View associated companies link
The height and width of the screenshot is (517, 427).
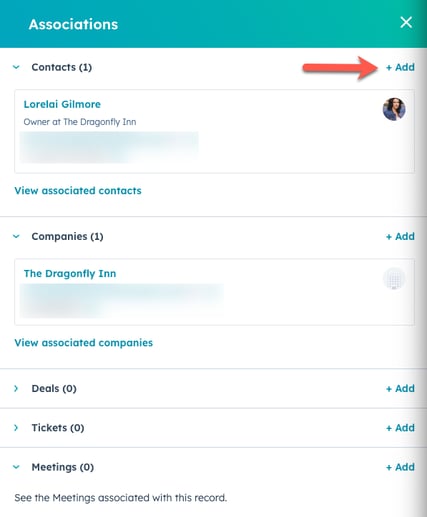pos(84,343)
